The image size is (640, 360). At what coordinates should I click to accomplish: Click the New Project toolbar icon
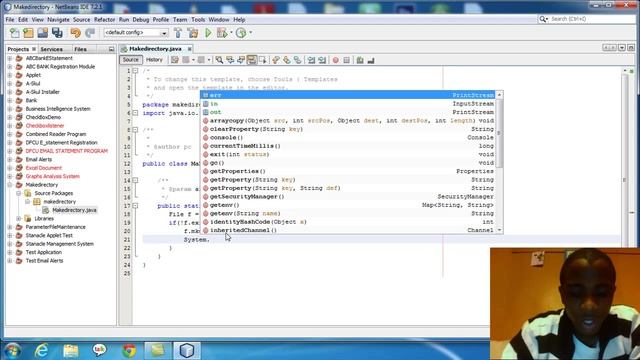click(28, 33)
